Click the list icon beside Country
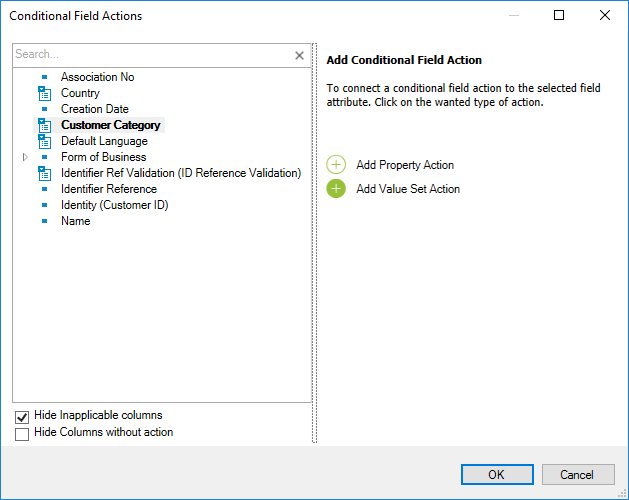629x500 pixels. coord(44,93)
